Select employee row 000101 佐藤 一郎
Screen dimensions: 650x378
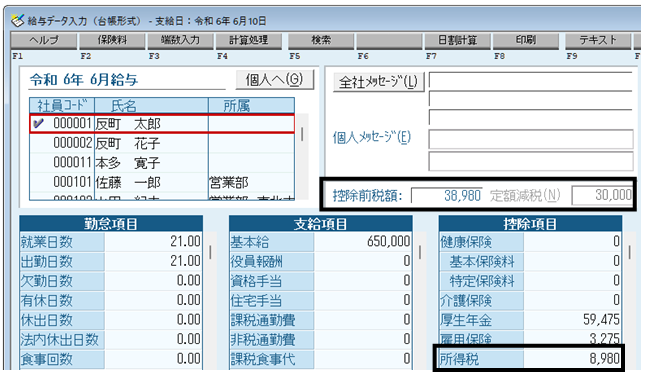(162, 182)
